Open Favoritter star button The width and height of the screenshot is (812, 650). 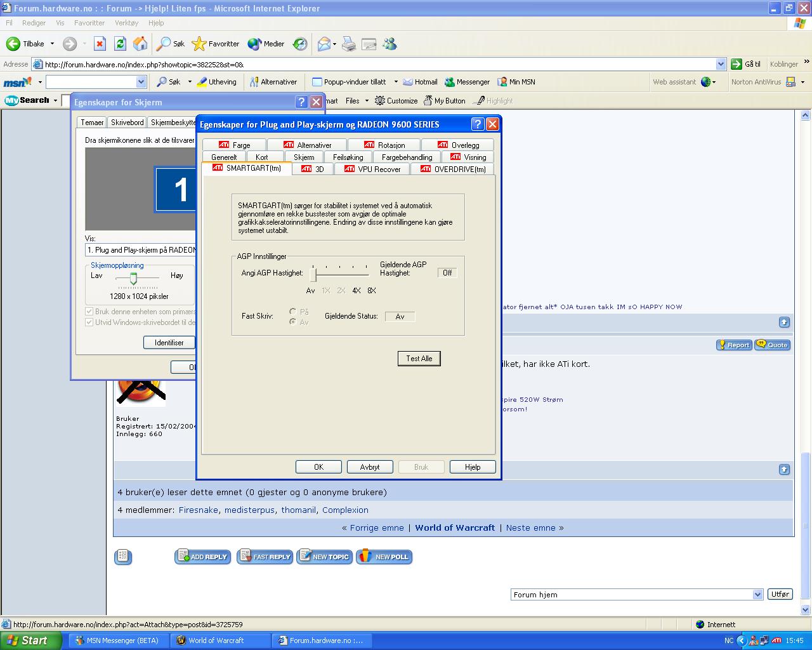click(x=216, y=44)
